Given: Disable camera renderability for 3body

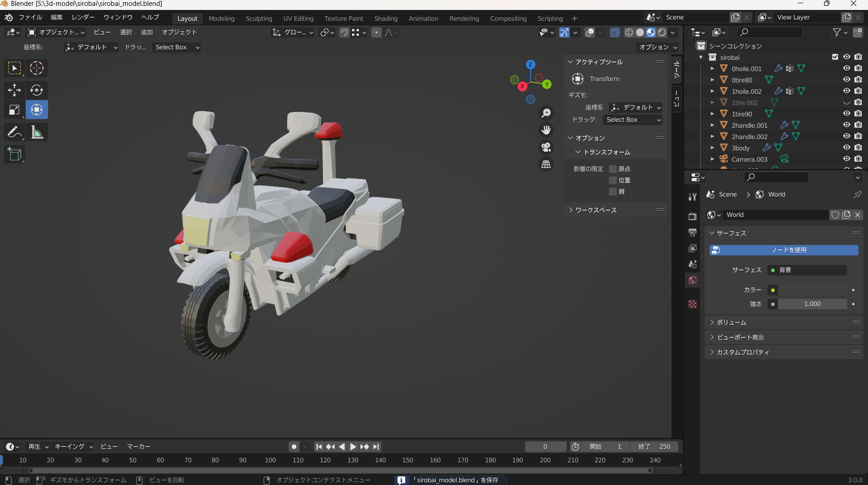Looking at the screenshot, I should coord(858,148).
